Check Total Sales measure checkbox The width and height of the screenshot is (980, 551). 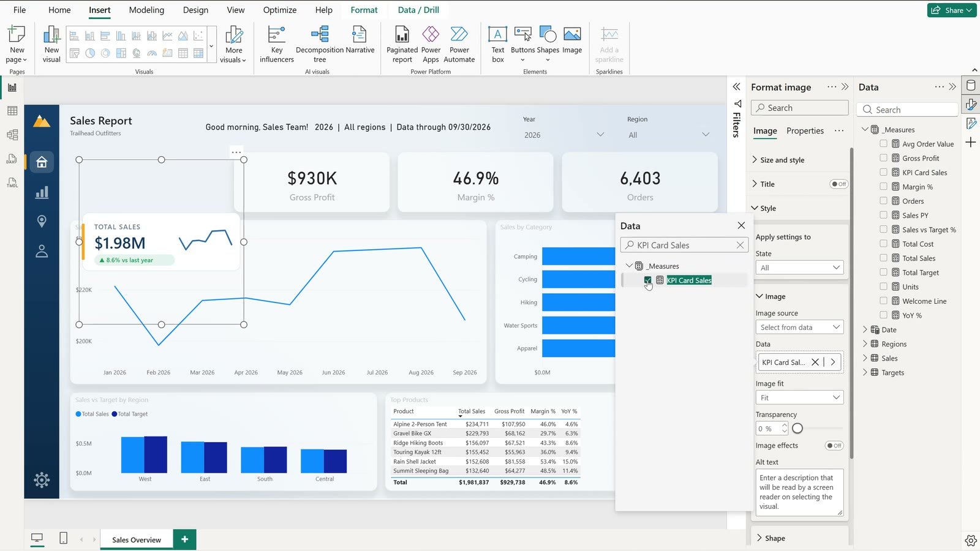pyautogui.click(x=883, y=258)
